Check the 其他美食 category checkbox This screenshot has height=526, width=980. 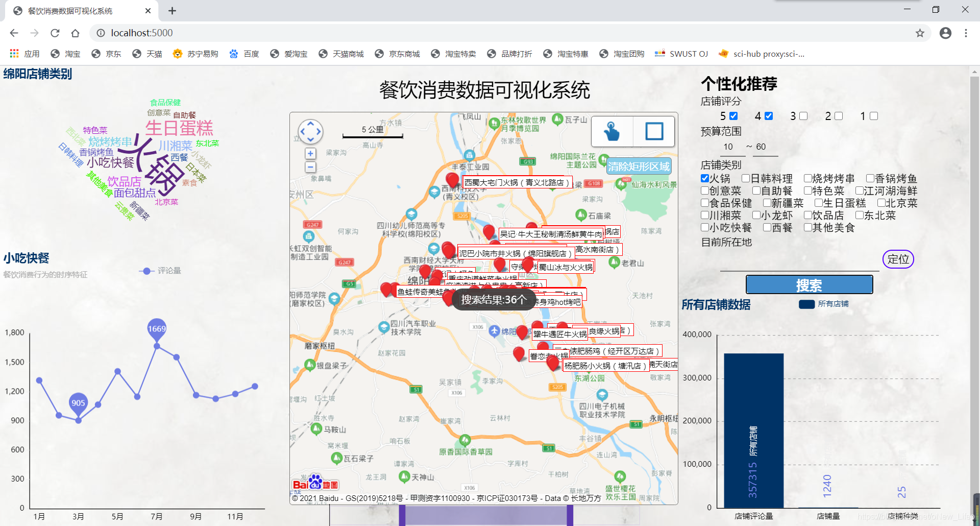tap(808, 227)
